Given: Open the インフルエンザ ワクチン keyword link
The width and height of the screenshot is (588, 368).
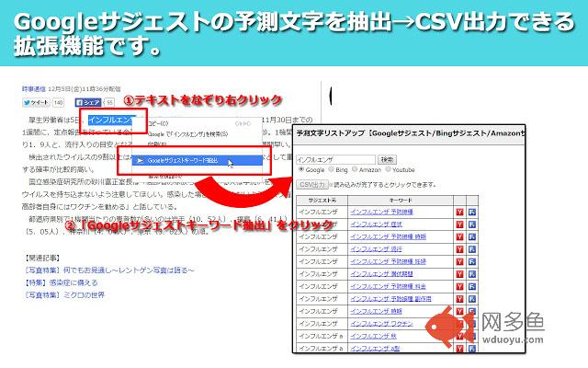Looking at the screenshot, I should coord(382,324).
